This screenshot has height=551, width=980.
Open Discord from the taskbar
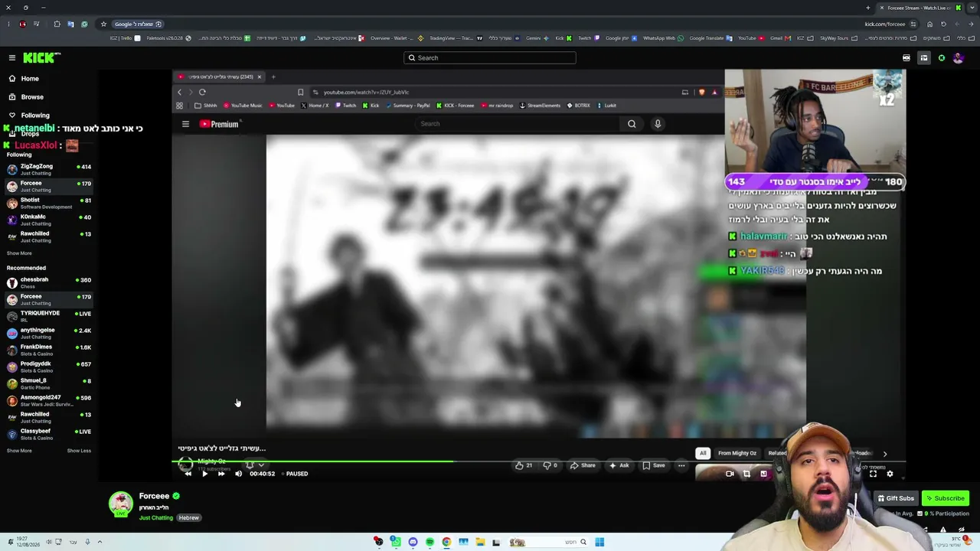coord(413,542)
